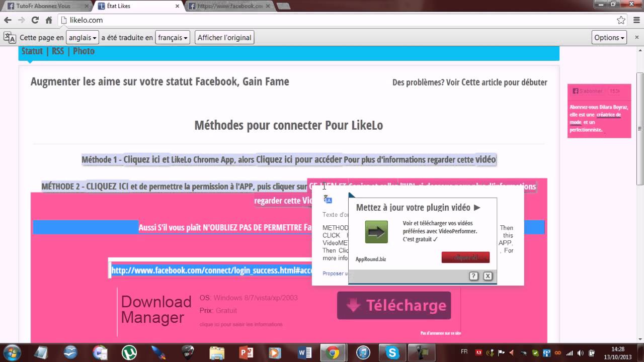Click the green arrow icon in the popup
Image resolution: width=644 pixels, height=362 pixels.
(376, 232)
